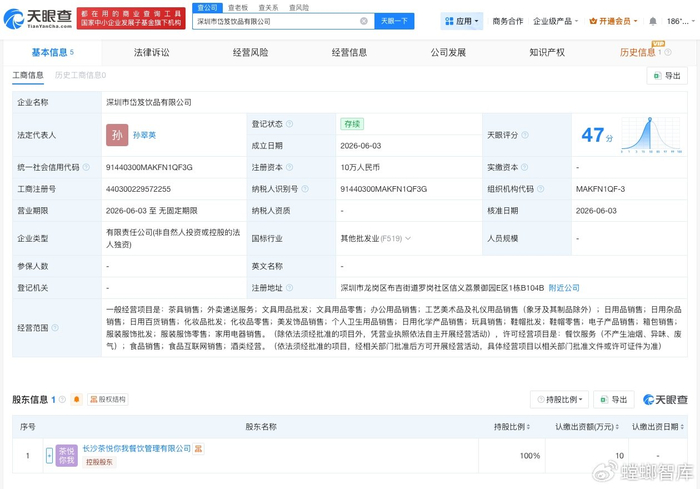Screen dimensions: 700x489
Task: Switch to the 知识产权 tab
Action: coord(547,52)
